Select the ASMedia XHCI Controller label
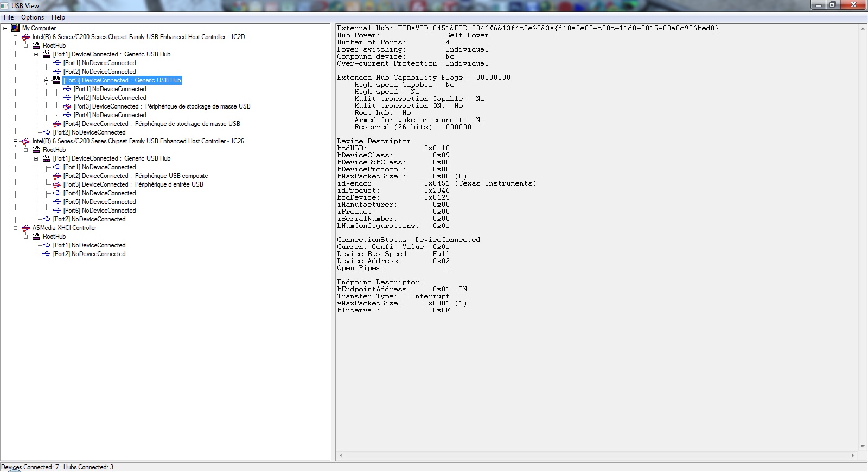868x472 pixels. pos(65,228)
